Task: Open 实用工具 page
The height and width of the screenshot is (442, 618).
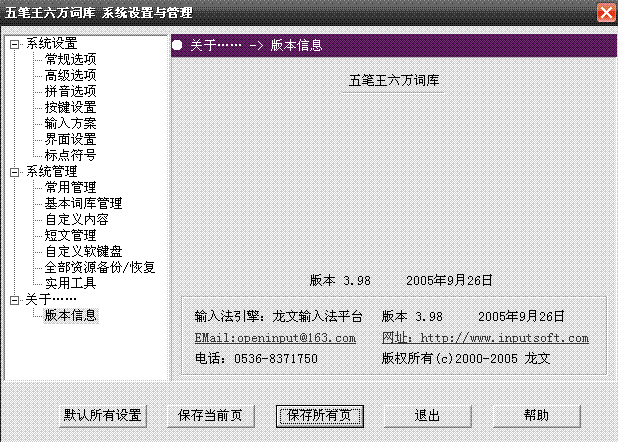Action: [x=70, y=283]
